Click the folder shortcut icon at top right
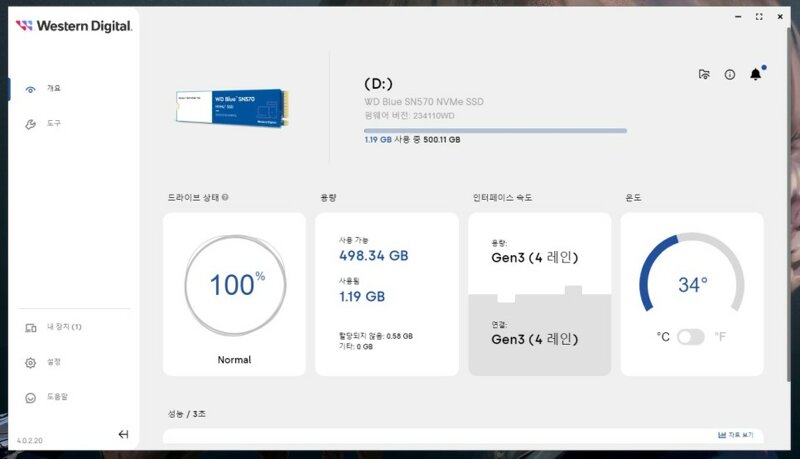 click(x=704, y=74)
